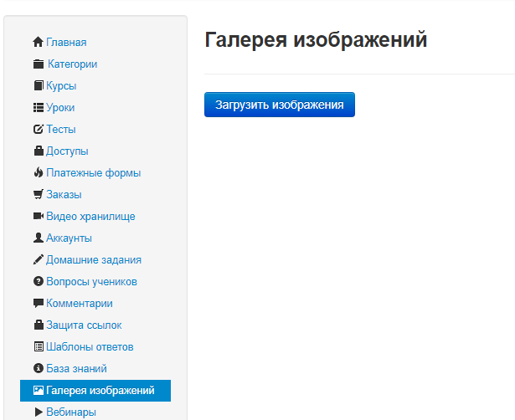Select the highlighted Галерея изображений item
This screenshot has height=420, width=515.
pyautogui.click(x=95, y=391)
